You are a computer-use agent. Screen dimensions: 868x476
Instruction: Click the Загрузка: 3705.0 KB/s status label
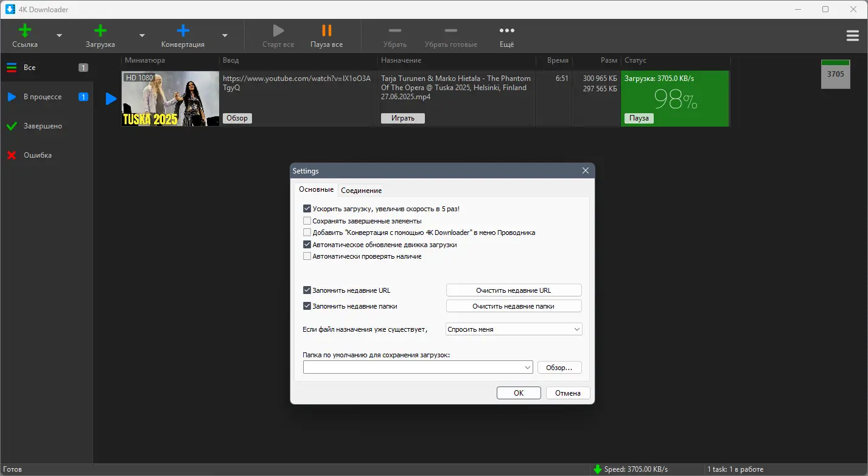click(x=659, y=79)
